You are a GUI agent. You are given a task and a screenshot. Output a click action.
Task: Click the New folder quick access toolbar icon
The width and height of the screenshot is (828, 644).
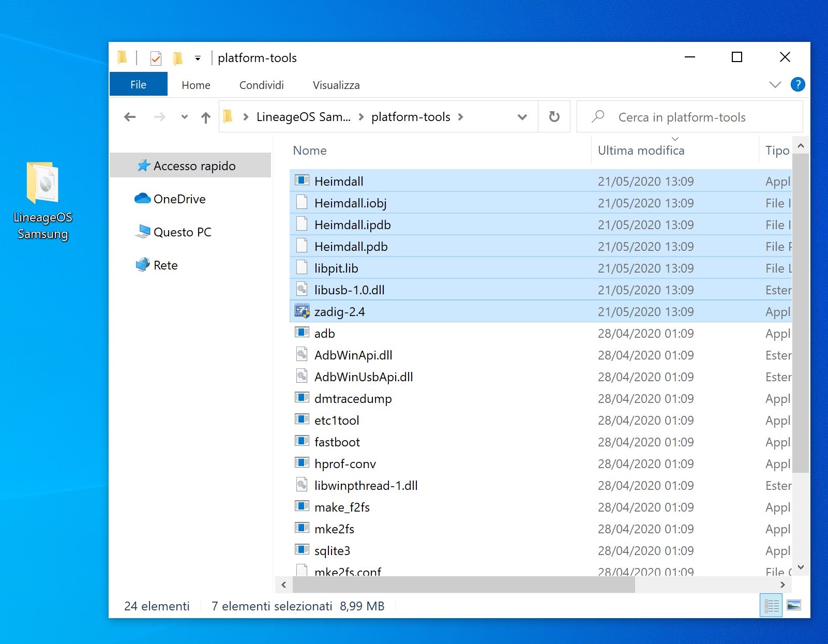(x=178, y=58)
